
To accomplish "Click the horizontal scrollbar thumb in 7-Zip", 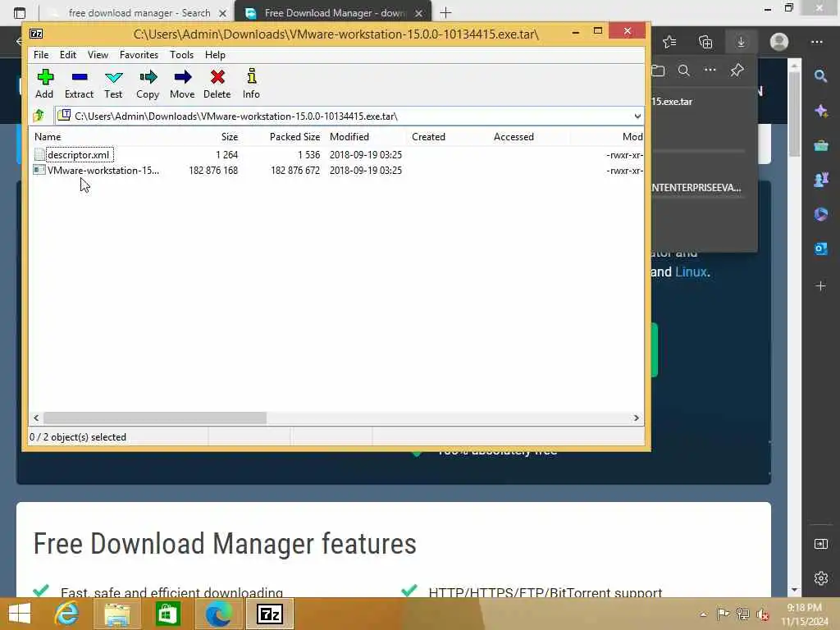I will 155,418.
